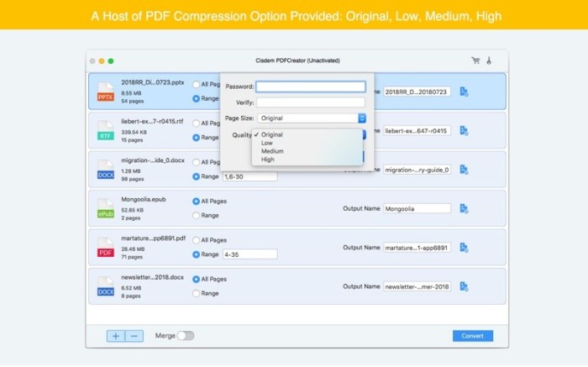Select All Pages for 2018RR_Di...0723.pptx
This screenshot has height=367, width=588.
coord(196,84)
